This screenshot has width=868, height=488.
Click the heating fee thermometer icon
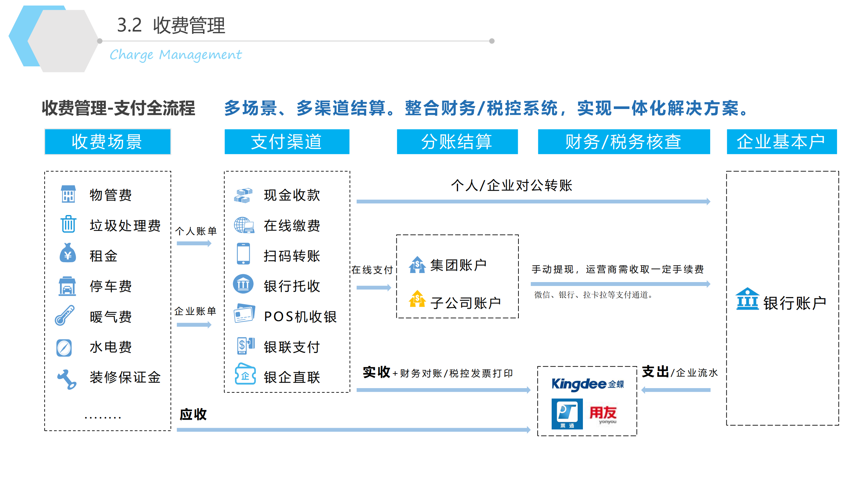65,316
